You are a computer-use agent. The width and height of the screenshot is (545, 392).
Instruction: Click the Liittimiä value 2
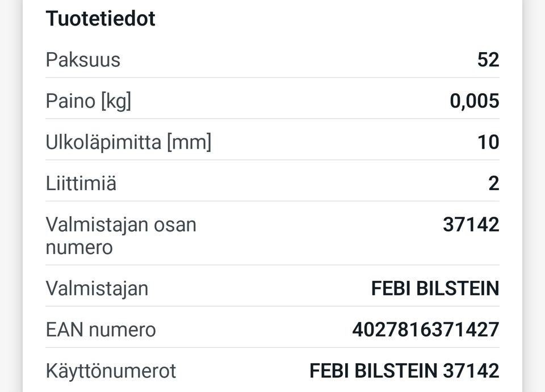point(494,183)
